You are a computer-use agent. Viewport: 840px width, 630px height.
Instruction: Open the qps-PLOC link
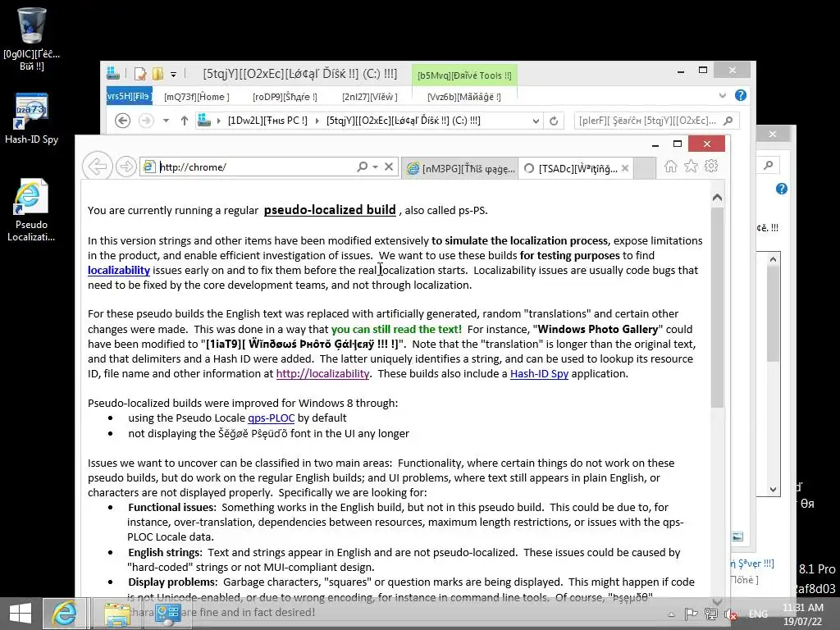coord(271,418)
